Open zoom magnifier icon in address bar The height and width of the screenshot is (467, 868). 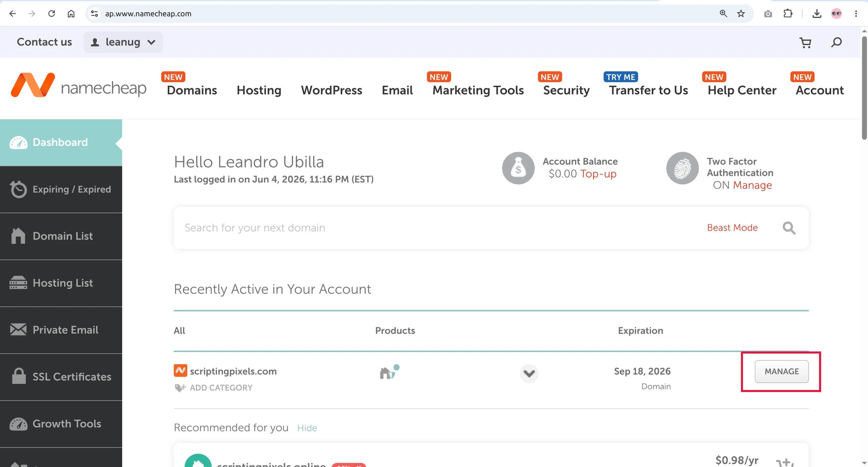click(723, 14)
